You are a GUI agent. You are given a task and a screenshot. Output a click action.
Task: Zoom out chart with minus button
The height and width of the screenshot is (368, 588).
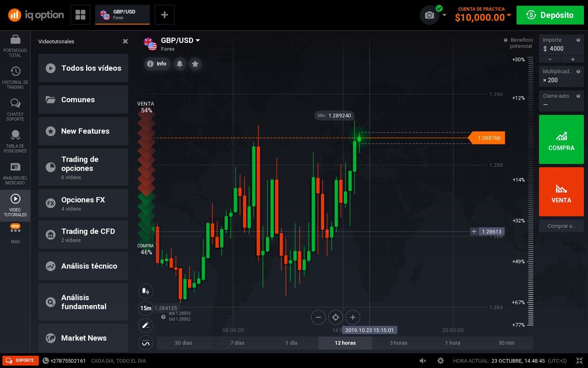(318, 317)
